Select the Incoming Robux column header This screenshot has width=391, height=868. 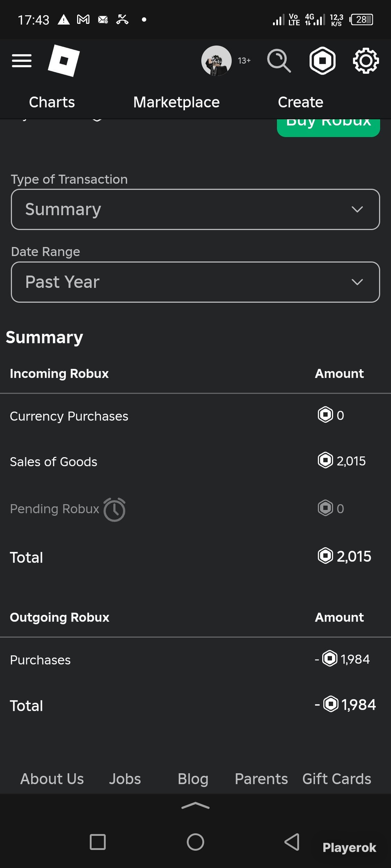point(59,373)
